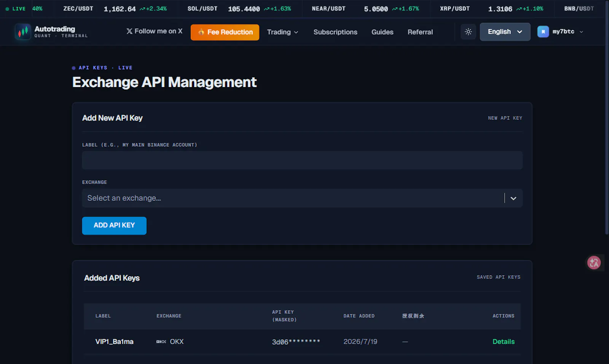Image resolution: width=609 pixels, height=364 pixels.
Task: Click the Added API Keys section title
Action: pyautogui.click(x=112, y=278)
